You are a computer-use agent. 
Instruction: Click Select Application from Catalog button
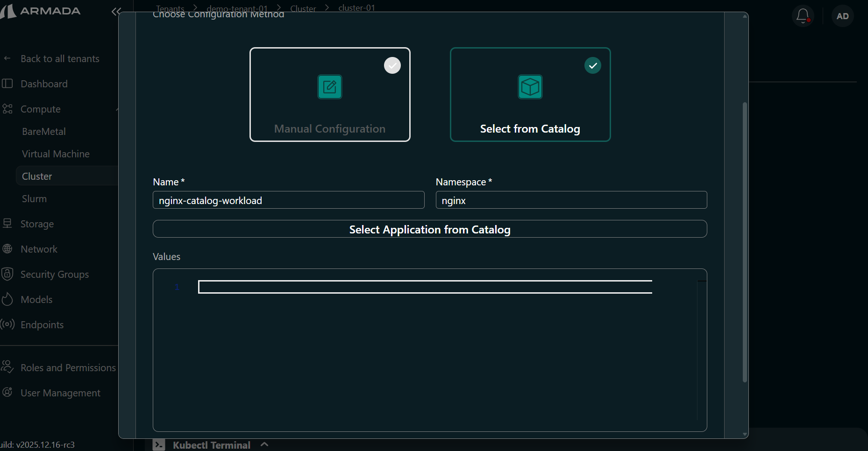pyautogui.click(x=429, y=229)
